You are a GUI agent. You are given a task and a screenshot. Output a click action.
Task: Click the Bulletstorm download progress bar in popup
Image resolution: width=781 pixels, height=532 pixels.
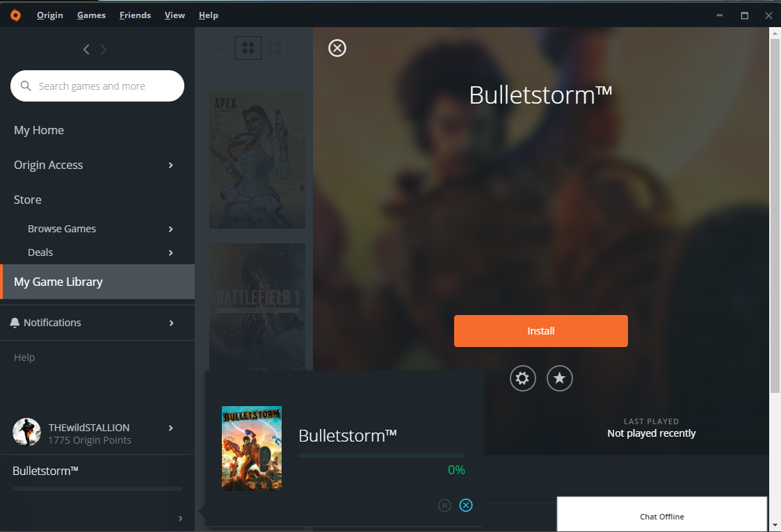[382, 456]
